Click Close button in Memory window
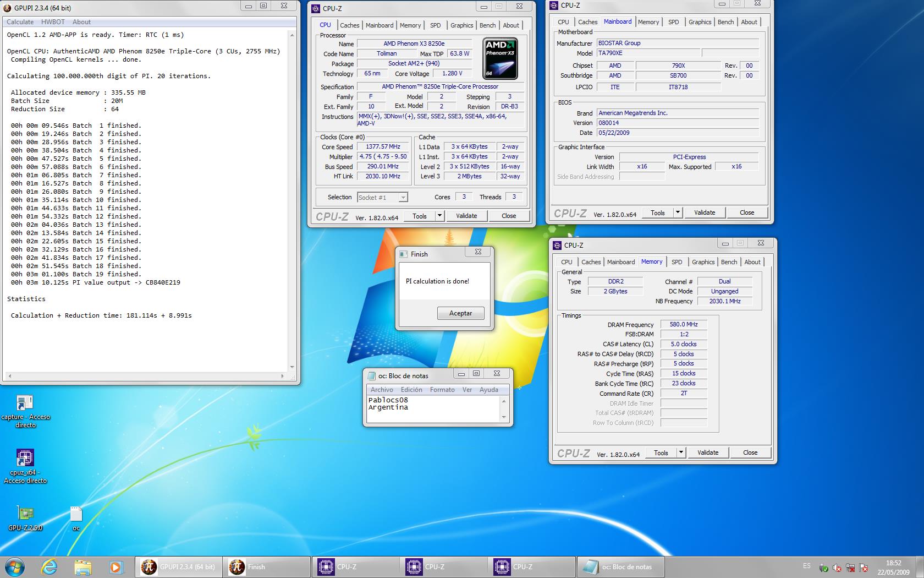Viewport: 924px width, 578px height. (x=750, y=452)
